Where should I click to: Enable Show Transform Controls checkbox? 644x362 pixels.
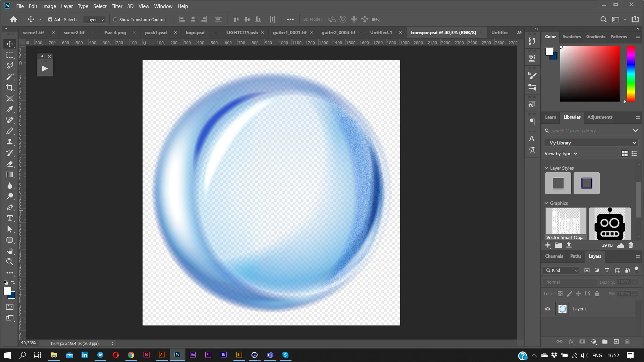[x=115, y=19]
